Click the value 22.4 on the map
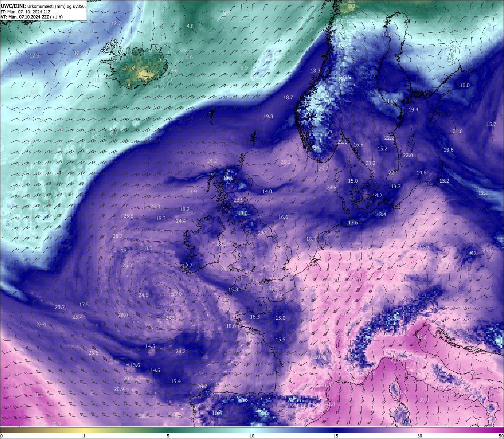 click(41, 325)
